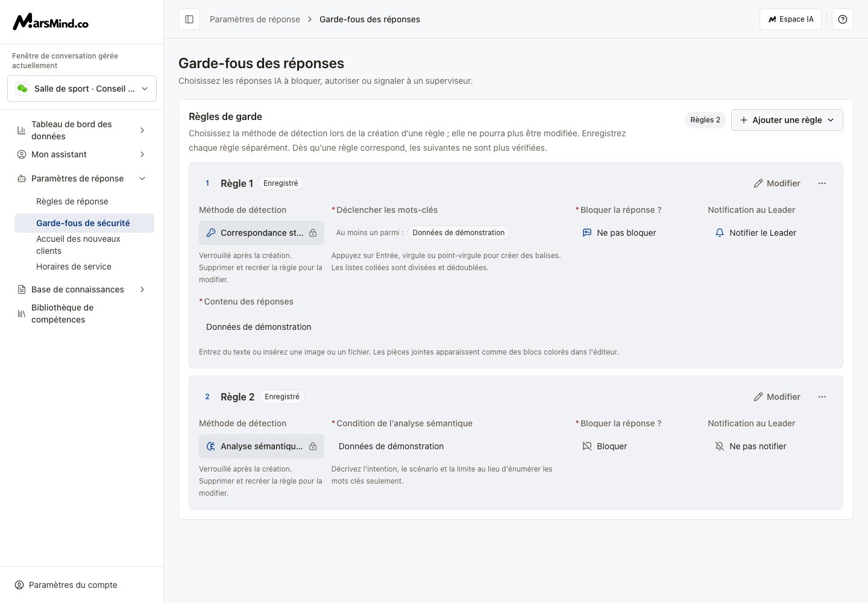
Task: Click the Paramètres du compte profile icon
Action: click(19, 585)
